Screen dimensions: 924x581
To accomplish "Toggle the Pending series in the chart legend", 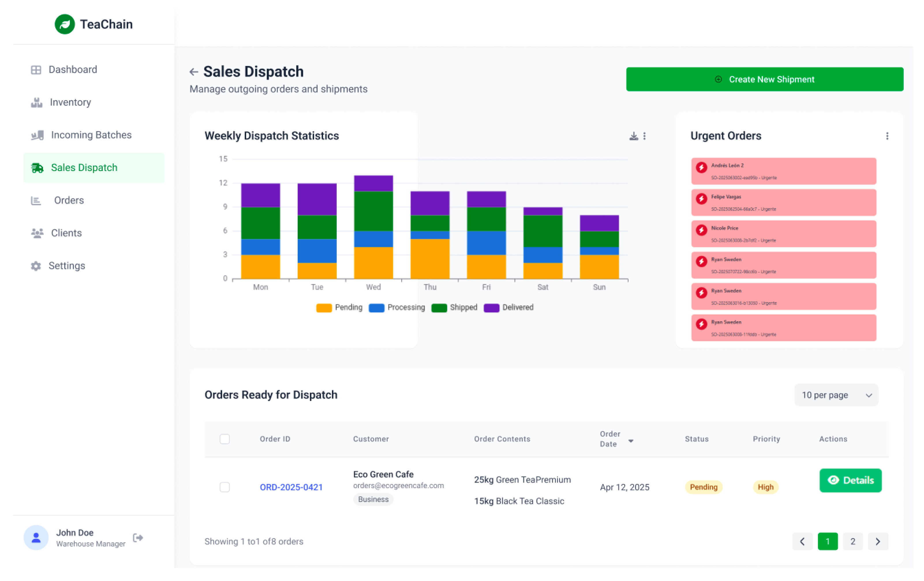I will (x=339, y=308).
